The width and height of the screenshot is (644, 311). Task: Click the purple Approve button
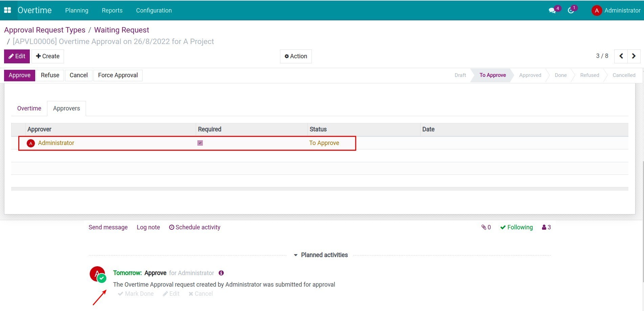coord(20,75)
